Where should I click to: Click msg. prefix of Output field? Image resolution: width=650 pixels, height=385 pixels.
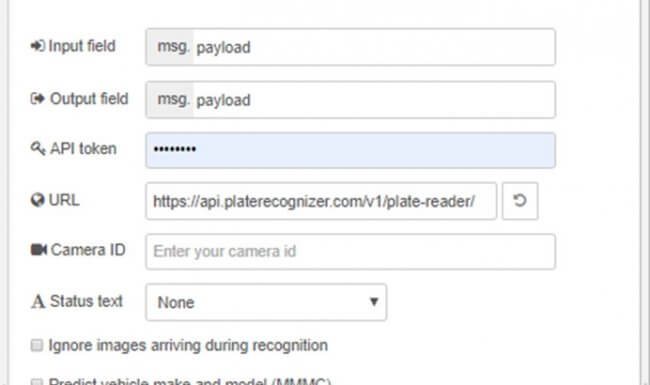171,100
